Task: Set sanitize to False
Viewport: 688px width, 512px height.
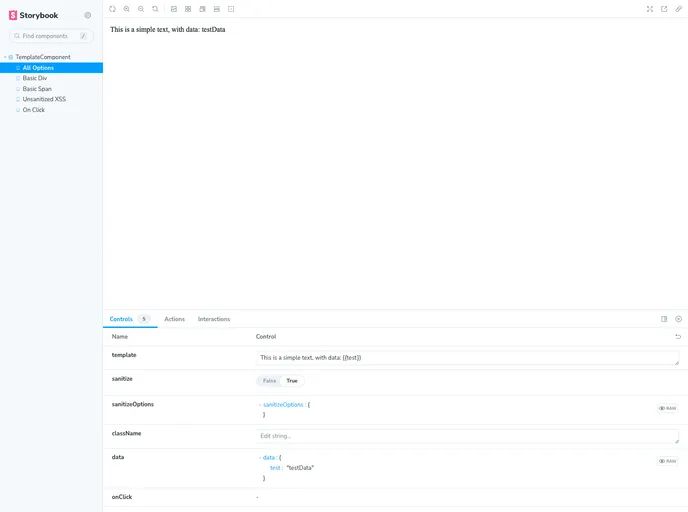Action: click(269, 381)
